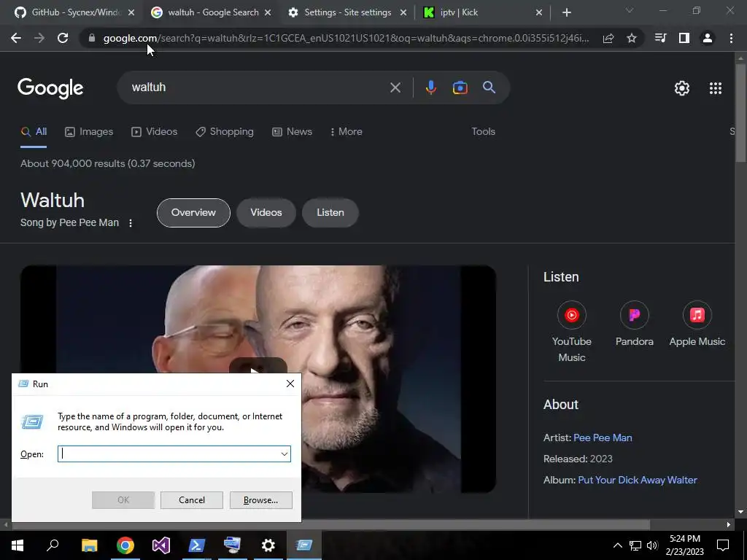The height and width of the screenshot is (560, 747).
Task: Go to Google homepage via logo
Action: tap(50, 88)
